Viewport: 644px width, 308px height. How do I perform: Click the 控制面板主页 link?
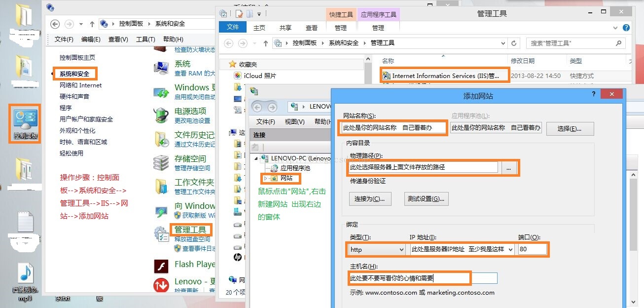point(77,58)
